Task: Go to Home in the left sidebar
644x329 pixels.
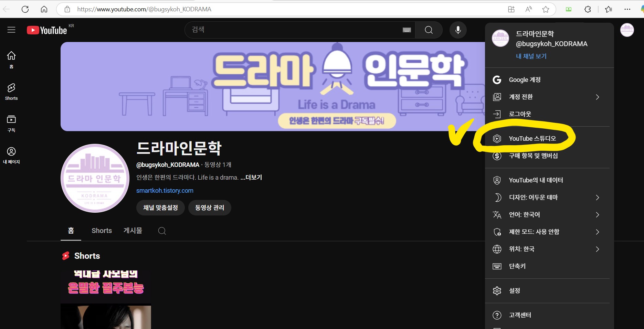Action: 11,60
